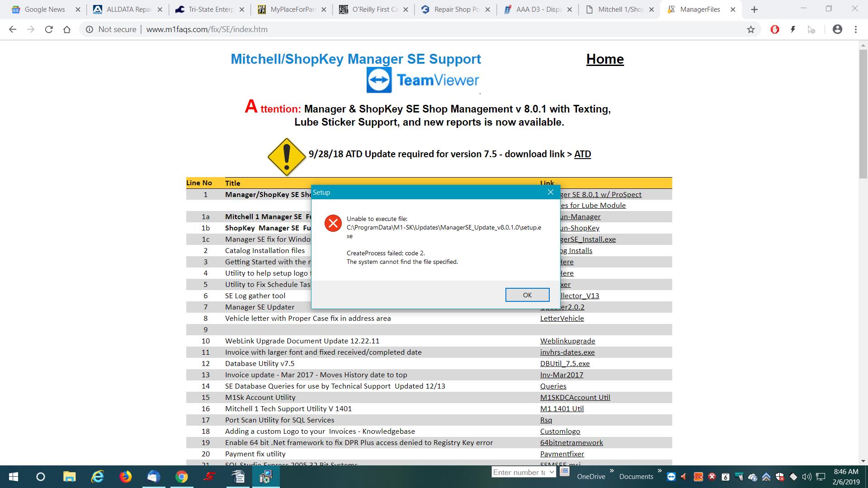Viewport: 868px width, 488px height.
Task: Click the page vertical scrollbar thumb
Action: pos(863,115)
